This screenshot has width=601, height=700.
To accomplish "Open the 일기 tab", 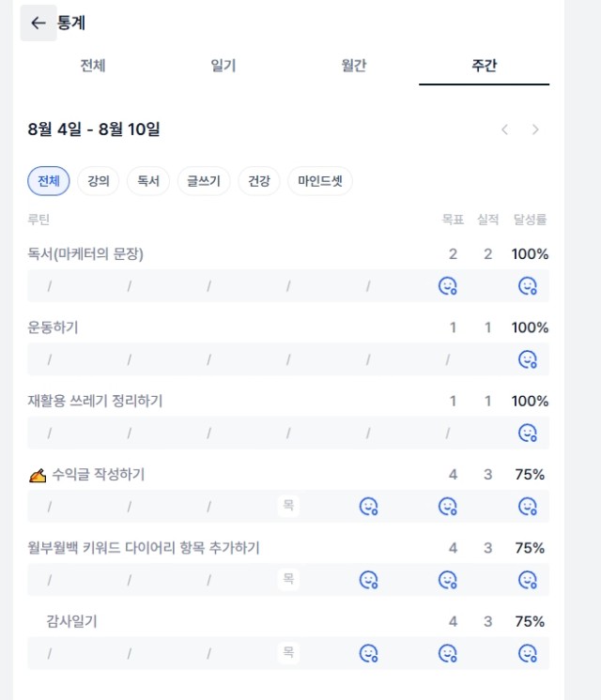I will [223, 66].
